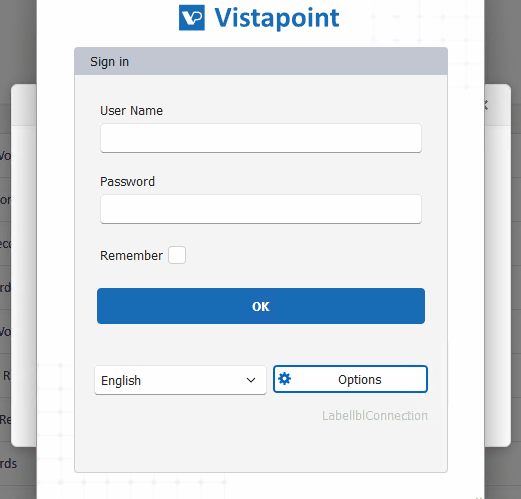521x499 pixels.
Task: Open the Options button
Action: (350, 379)
